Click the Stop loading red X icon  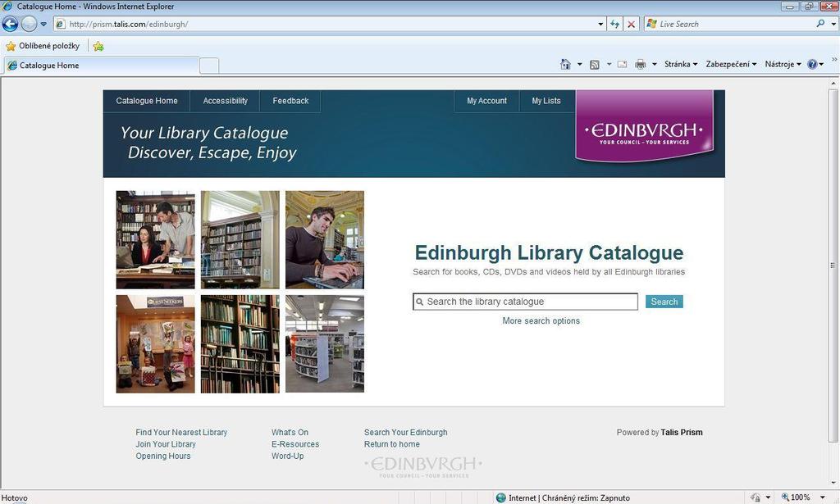pos(632,24)
